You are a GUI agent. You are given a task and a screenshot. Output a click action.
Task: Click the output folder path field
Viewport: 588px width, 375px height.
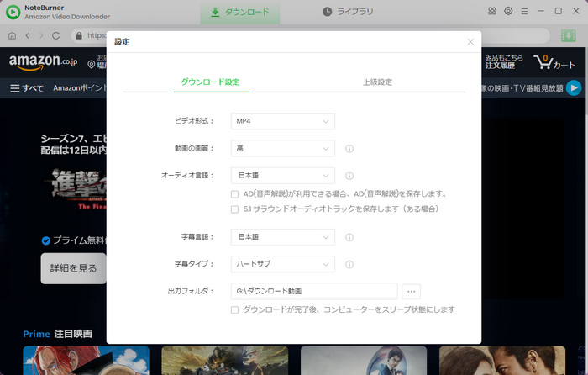point(314,291)
